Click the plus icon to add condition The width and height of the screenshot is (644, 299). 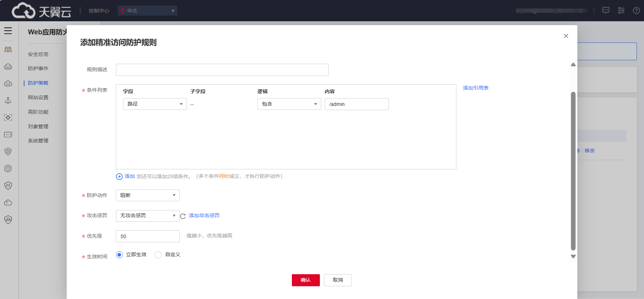[119, 176]
